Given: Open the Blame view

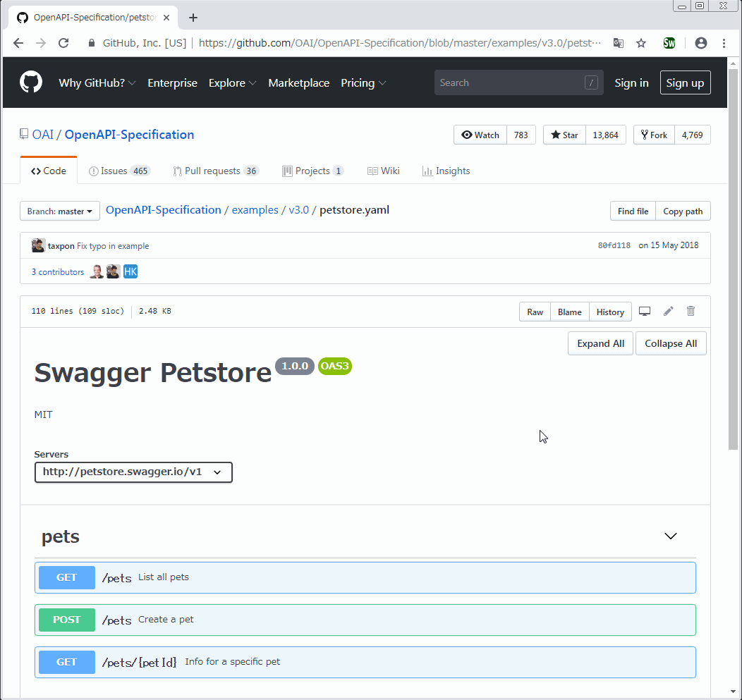Looking at the screenshot, I should [x=570, y=312].
